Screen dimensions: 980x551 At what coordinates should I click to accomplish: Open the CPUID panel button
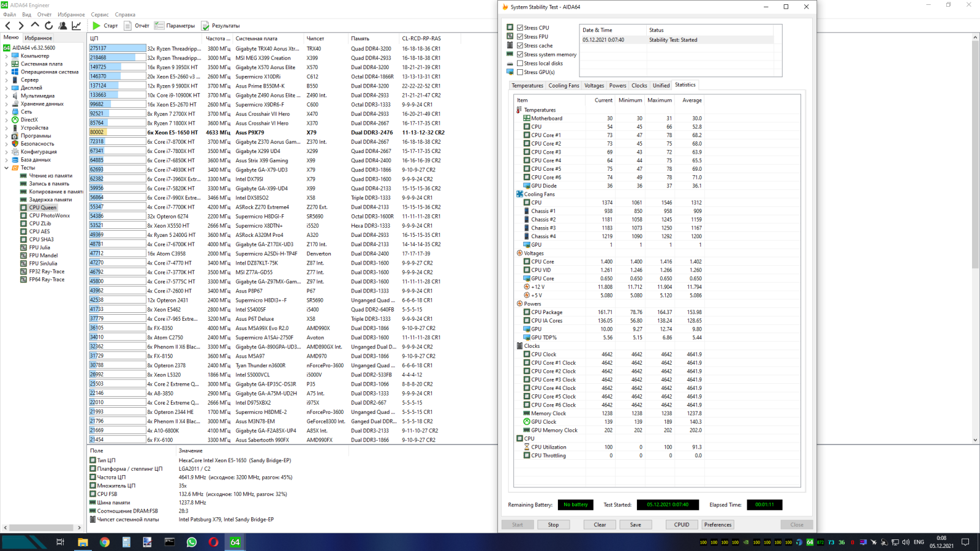pos(682,525)
